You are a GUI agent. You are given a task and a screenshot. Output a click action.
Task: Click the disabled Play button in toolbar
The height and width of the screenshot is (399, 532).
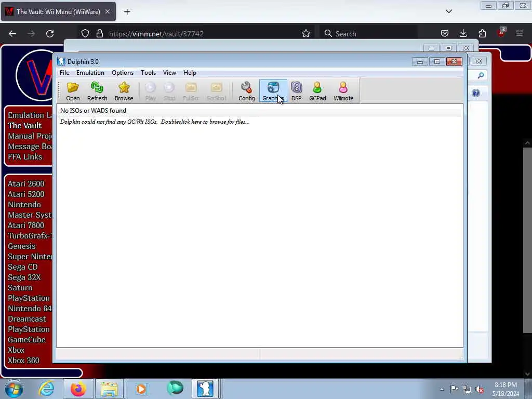coord(150,91)
